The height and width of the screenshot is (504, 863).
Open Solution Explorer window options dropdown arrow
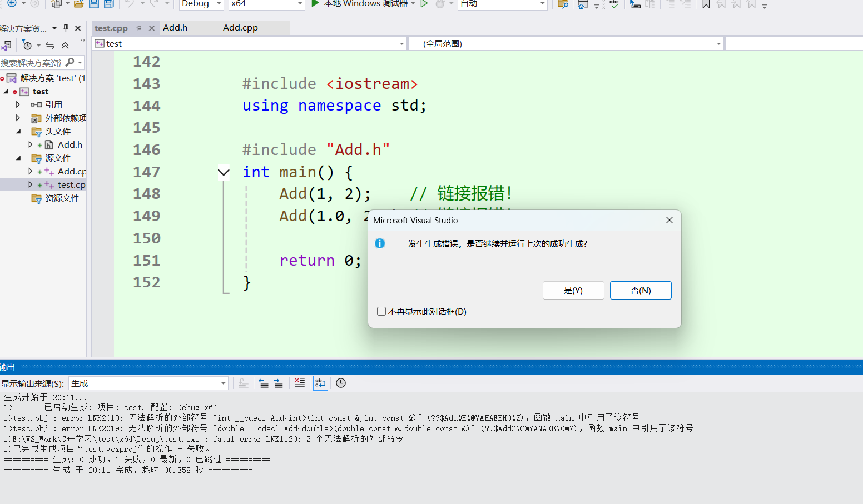[54, 28]
